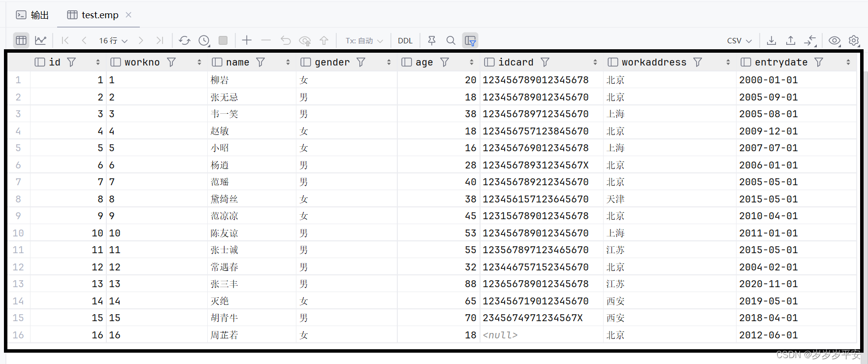The image size is (868, 364).
Task: Select the cell containing 张无忌
Action: [252, 97]
